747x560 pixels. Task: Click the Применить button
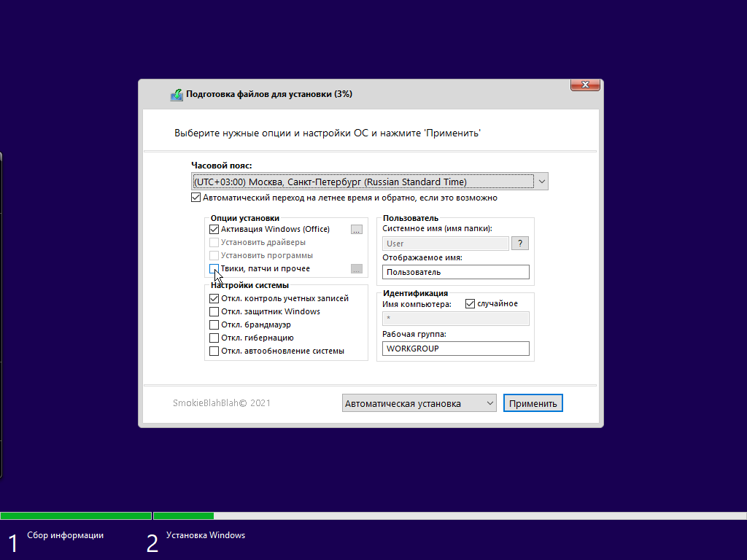(533, 403)
